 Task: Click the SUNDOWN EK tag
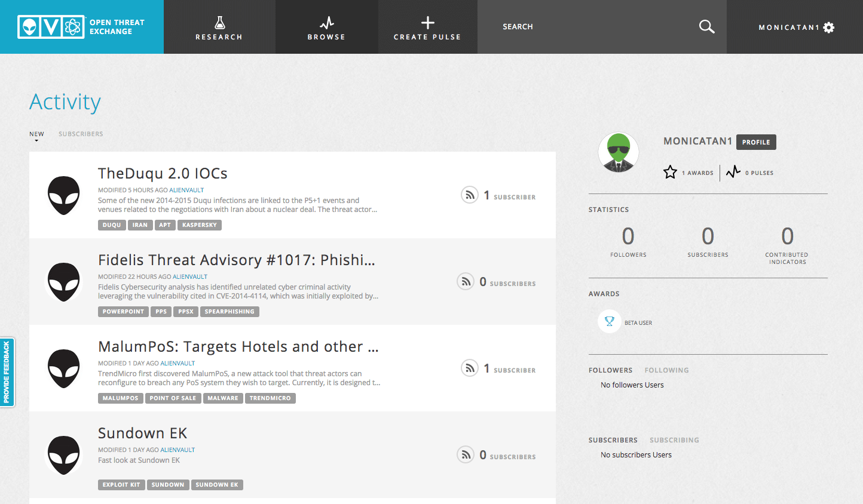point(217,485)
